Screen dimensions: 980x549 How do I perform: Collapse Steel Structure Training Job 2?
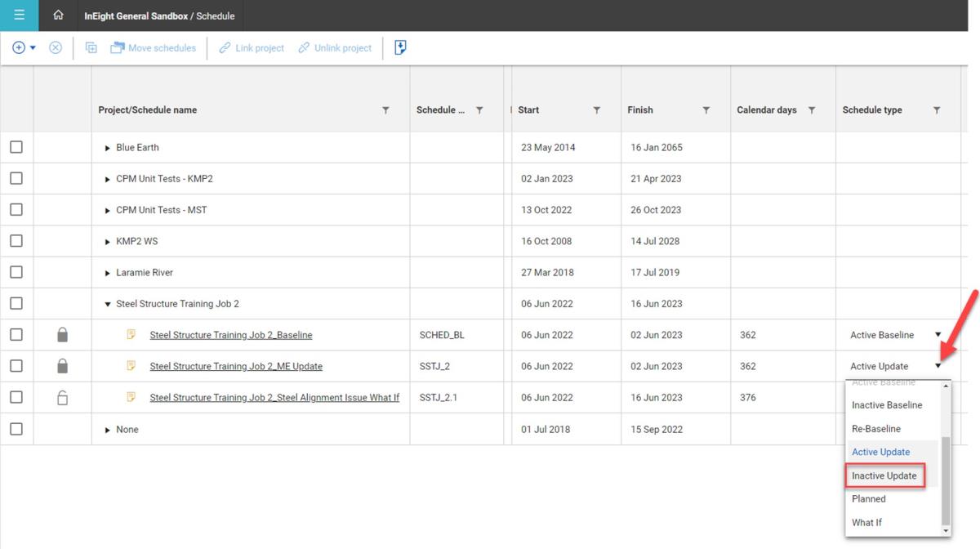click(108, 305)
